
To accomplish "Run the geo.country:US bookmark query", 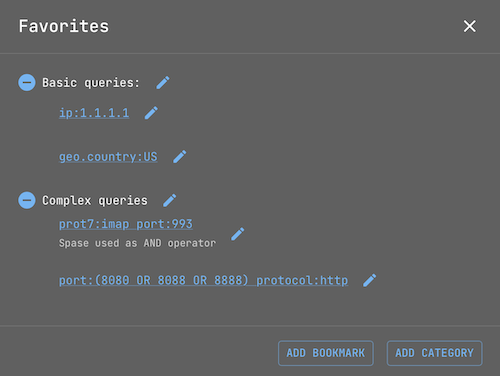I will click(x=108, y=157).
